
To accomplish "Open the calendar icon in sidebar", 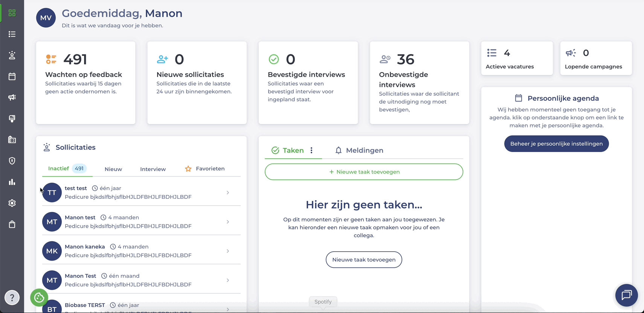I will pos(12,77).
